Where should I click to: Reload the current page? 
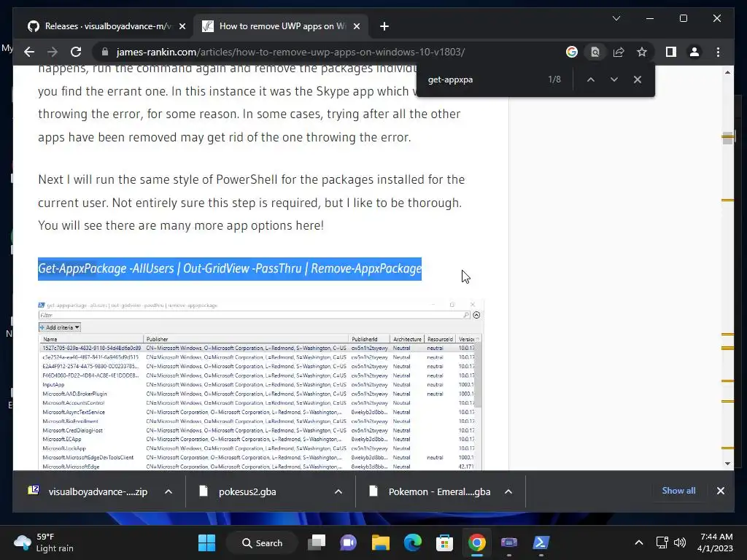click(x=76, y=52)
